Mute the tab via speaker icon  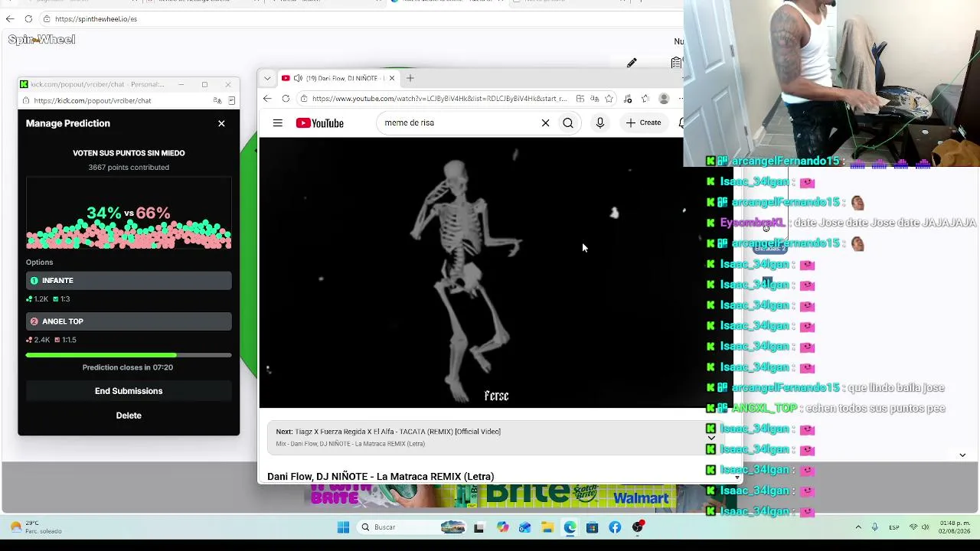click(x=296, y=78)
